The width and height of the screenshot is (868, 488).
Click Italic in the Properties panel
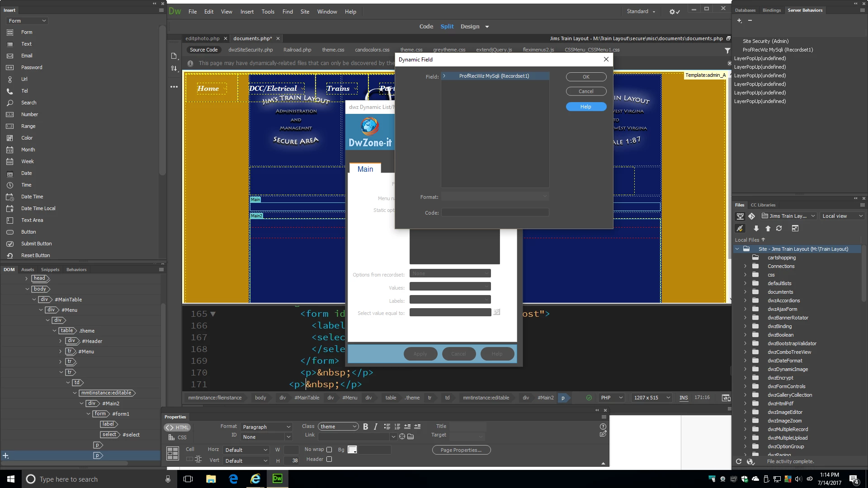click(x=375, y=427)
